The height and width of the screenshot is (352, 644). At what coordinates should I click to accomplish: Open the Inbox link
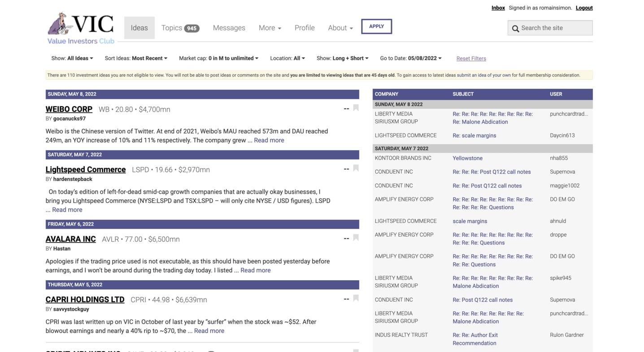(498, 8)
